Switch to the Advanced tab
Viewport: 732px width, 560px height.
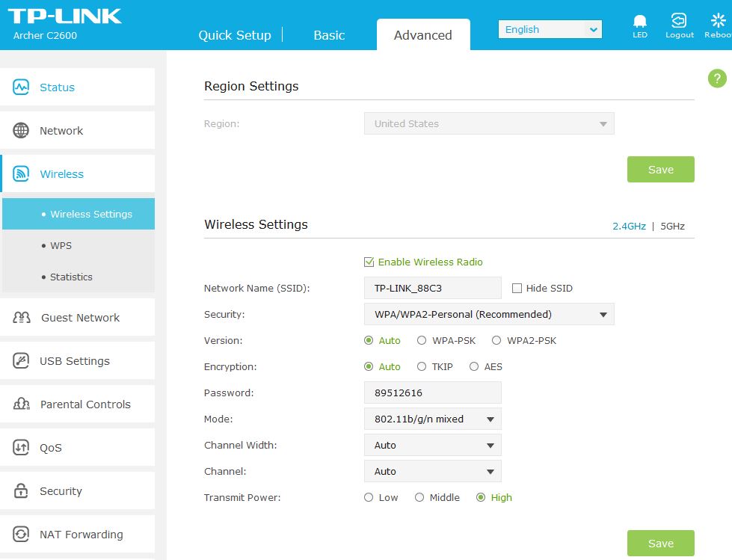point(423,35)
